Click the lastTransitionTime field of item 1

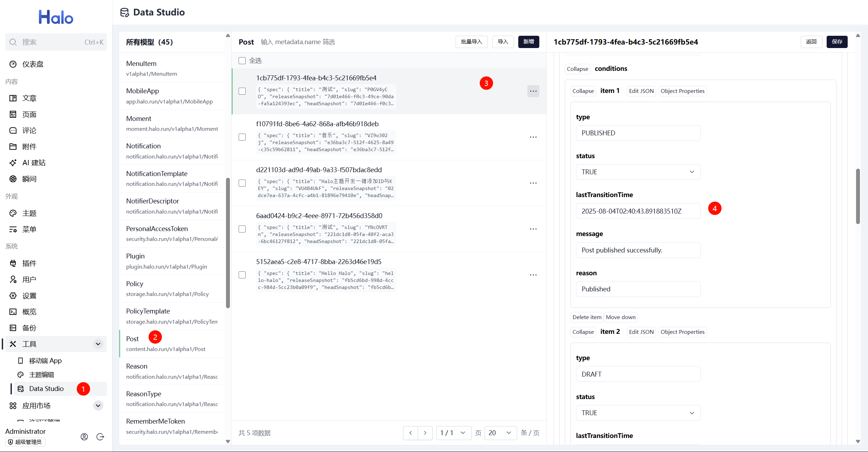point(638,211)
